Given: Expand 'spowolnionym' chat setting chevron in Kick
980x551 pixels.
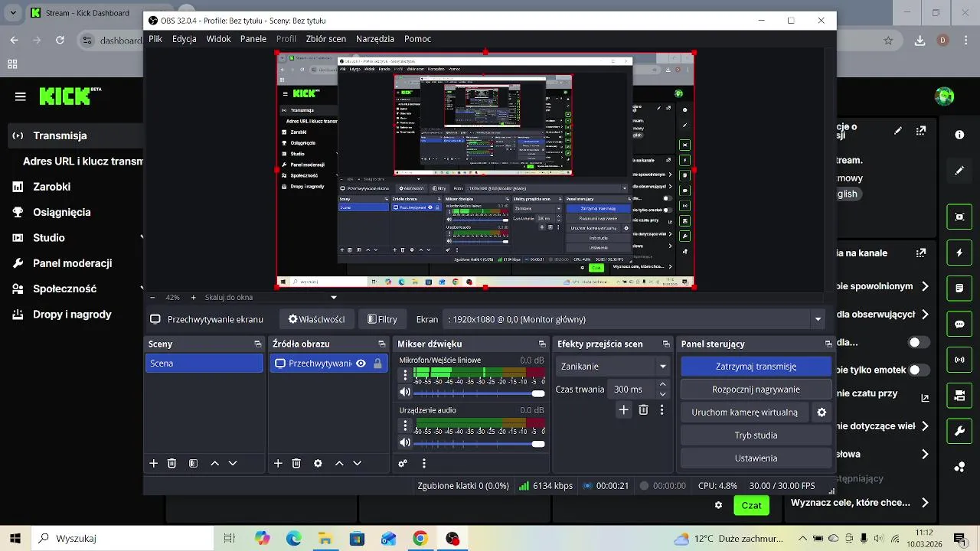Looking at the screenshot, I should pyautogui.click(x=925, y=286).
